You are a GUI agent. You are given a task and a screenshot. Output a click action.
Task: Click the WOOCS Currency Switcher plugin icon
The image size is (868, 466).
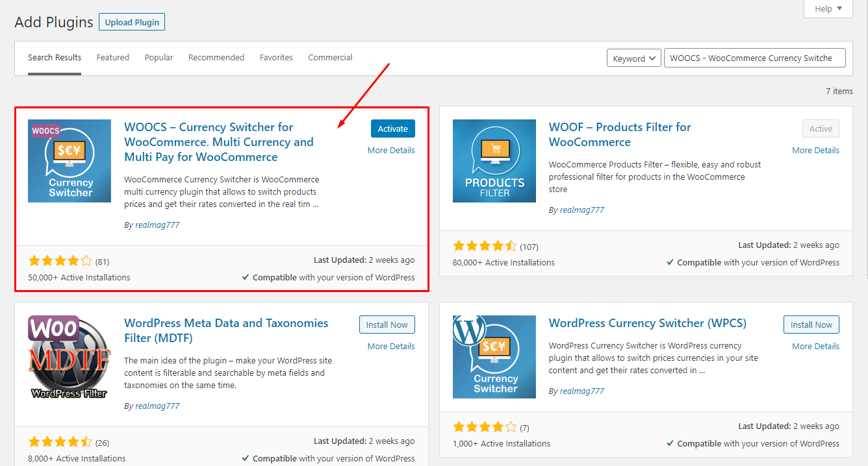tap(70, 161)
